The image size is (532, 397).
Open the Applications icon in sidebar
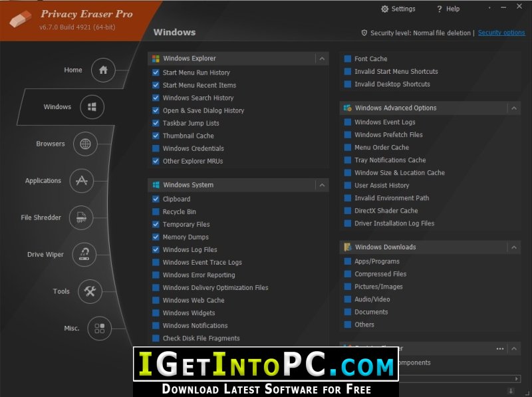pos(81,180)
